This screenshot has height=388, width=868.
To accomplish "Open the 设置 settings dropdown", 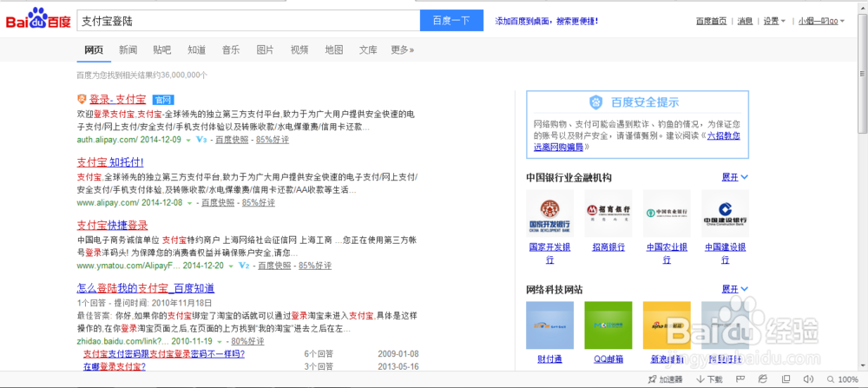I will (774, 21).
